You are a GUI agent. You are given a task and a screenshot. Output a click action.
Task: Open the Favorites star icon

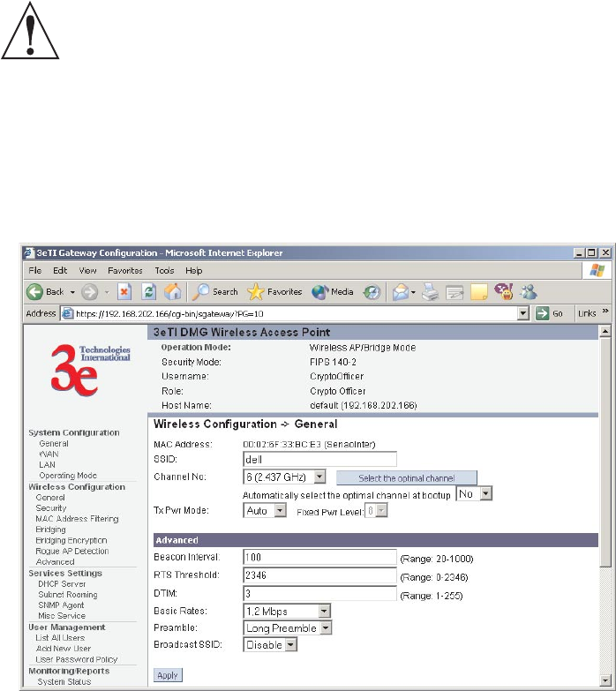click(256, 292)
